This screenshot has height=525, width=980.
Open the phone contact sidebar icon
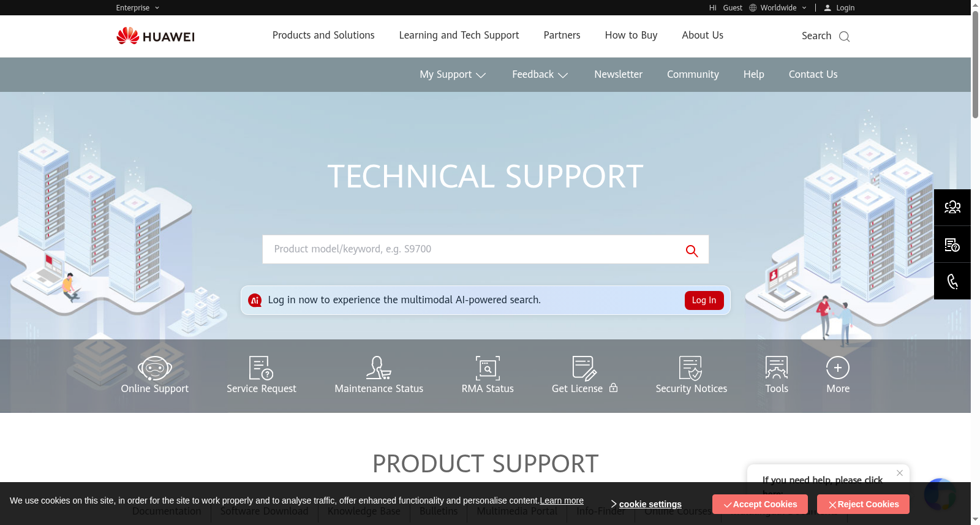pyautogui.click(x=952, y=281)
